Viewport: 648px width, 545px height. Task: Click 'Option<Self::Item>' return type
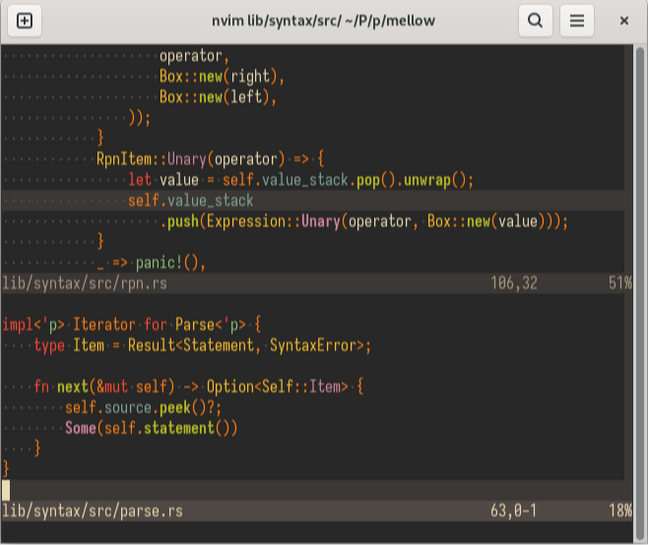click(277, 387)
